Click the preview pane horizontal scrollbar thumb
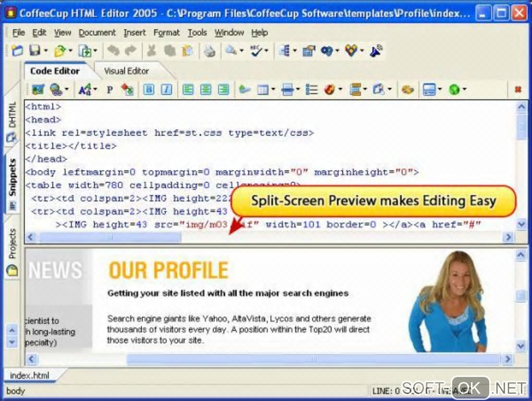This screenshot has width=532, height=401. coord(313,359)
